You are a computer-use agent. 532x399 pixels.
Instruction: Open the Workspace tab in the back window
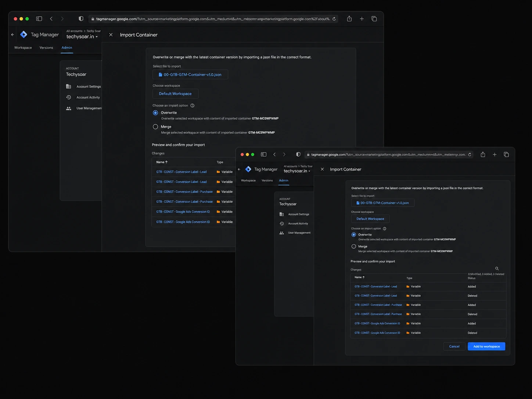pyautogui.click(x=23, y=48)
